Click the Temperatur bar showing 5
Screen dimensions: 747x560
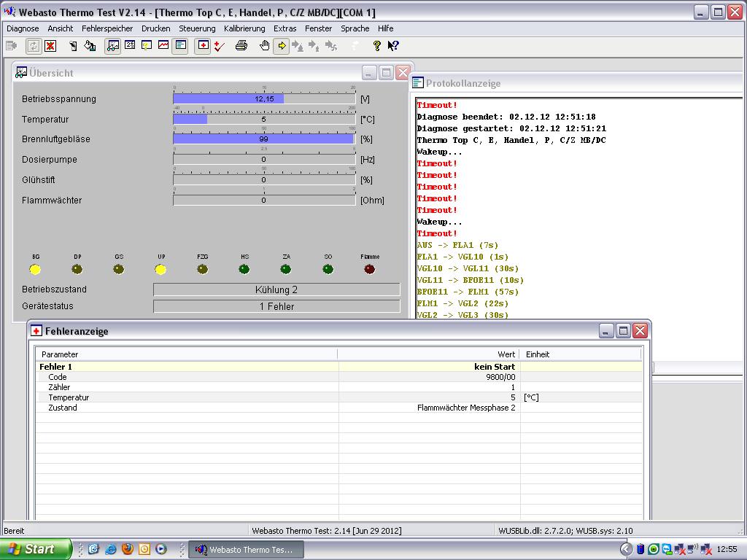click(x=264, y=119)
